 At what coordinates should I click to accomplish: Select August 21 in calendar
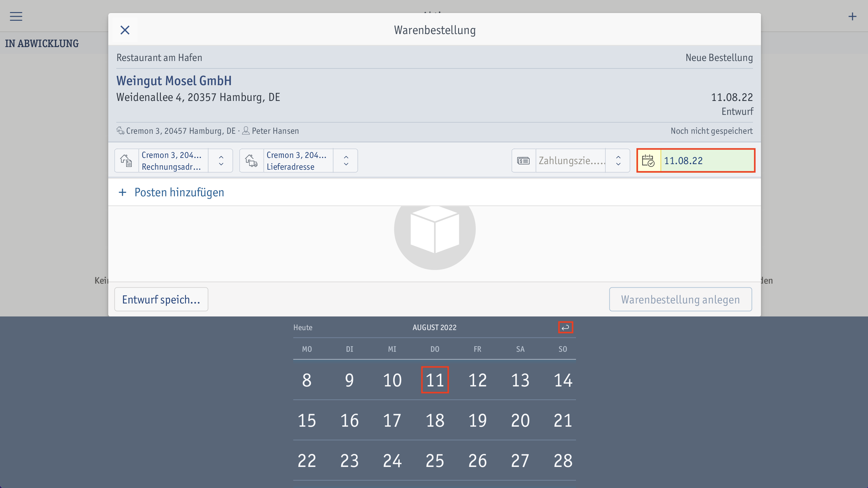pyautogui.click(x=563, y=420)
